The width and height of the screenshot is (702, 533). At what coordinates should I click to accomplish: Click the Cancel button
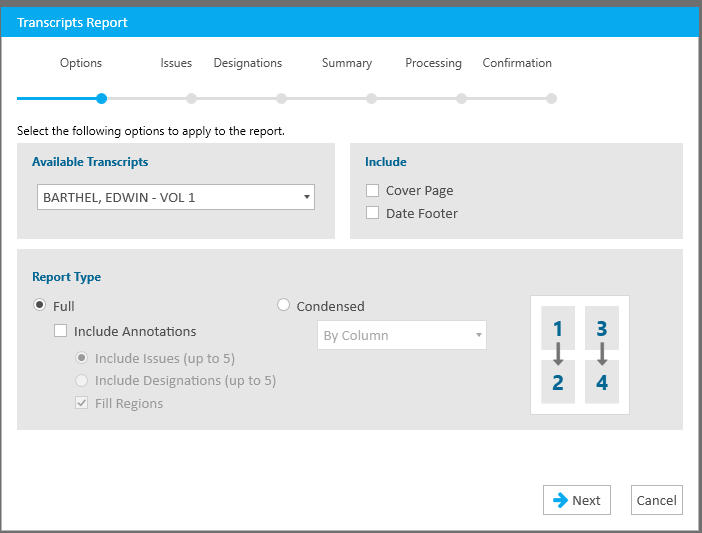coord(656,500)
